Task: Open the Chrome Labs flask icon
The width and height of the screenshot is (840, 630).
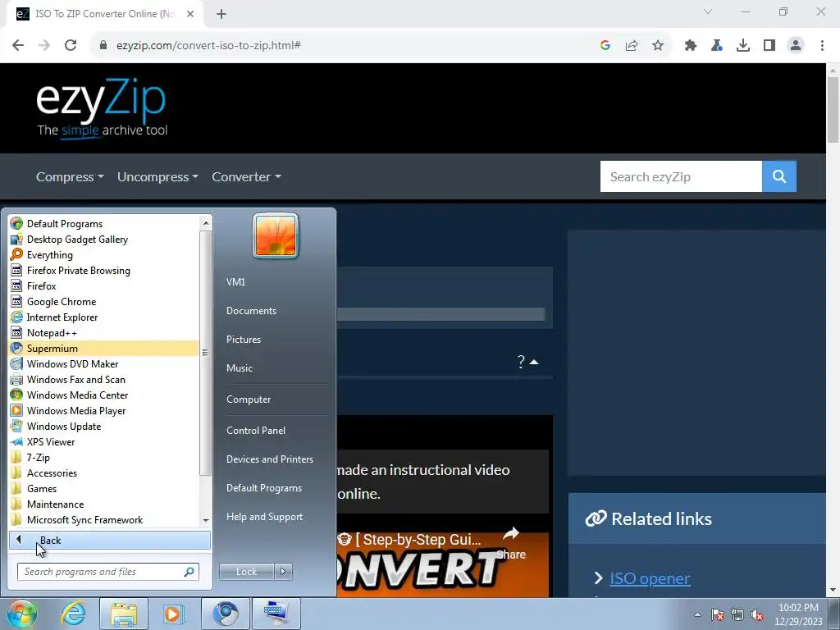Action: (717, 46)
